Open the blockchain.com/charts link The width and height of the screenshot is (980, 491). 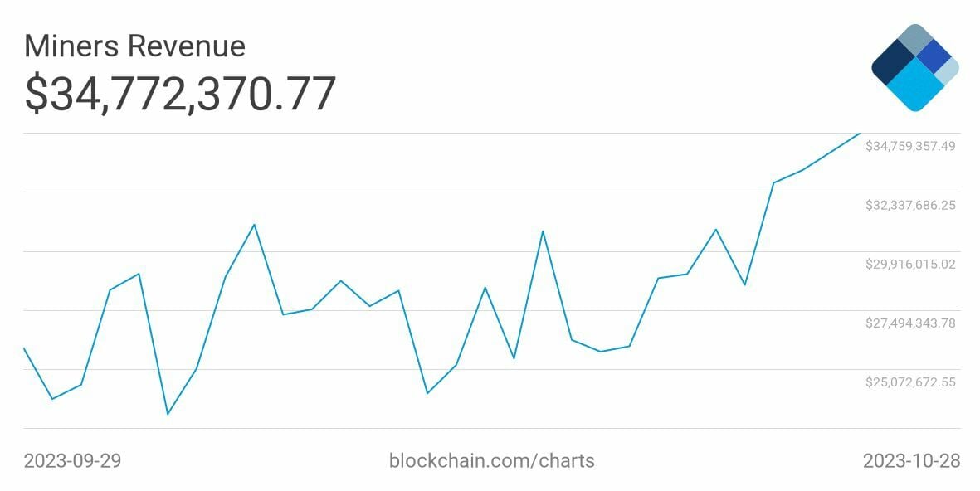(x=491, y=460)
